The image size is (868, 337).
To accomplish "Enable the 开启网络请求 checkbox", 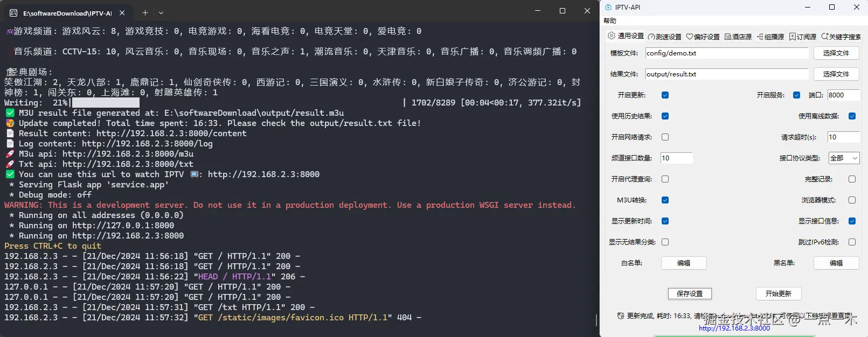I will [665, 137].
